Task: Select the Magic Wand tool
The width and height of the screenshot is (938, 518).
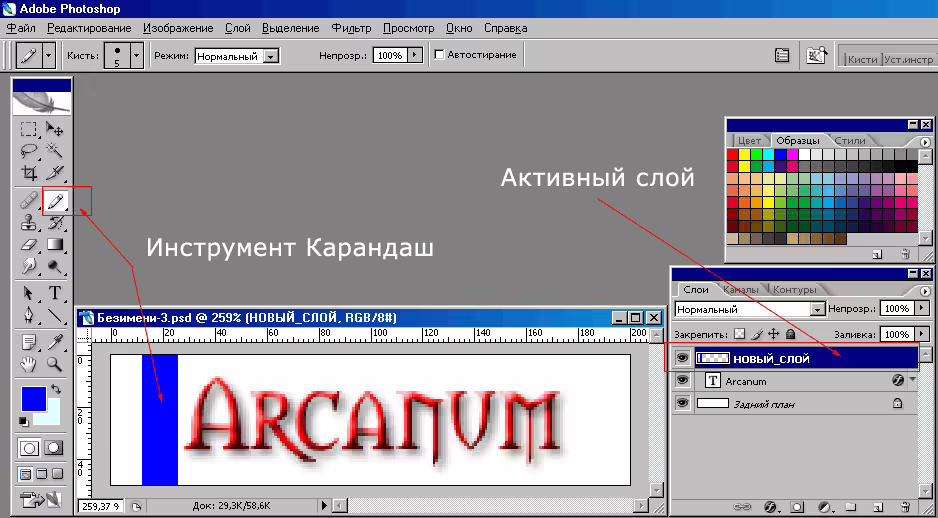Action: tap(55, 150)
